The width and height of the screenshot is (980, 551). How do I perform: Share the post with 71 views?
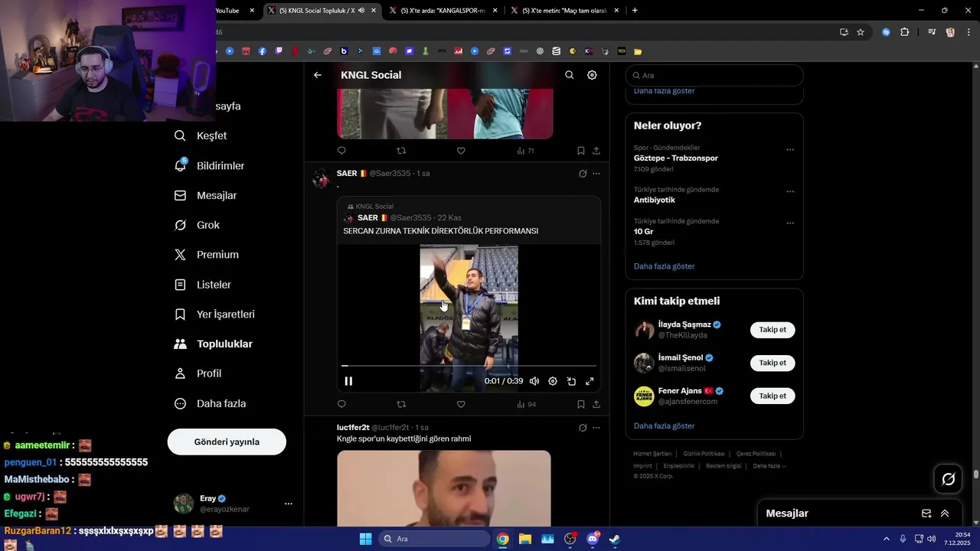click(x=596, y=151)
